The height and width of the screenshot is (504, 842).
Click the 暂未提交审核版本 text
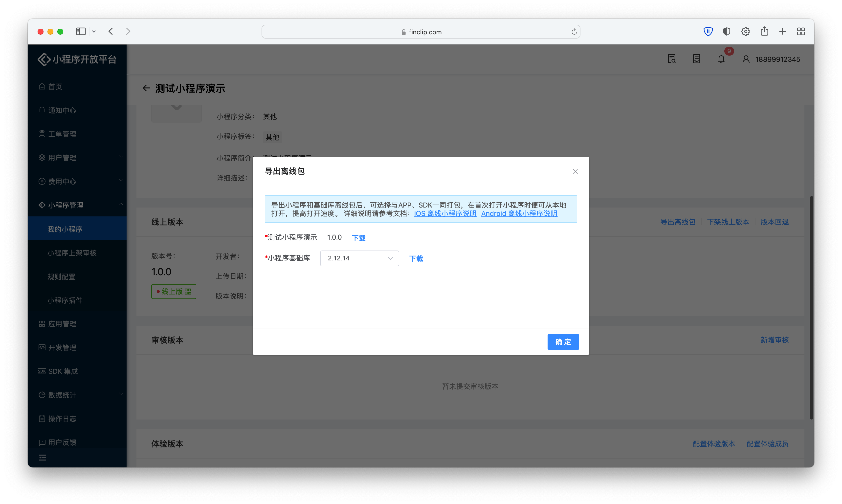point(470,386)
